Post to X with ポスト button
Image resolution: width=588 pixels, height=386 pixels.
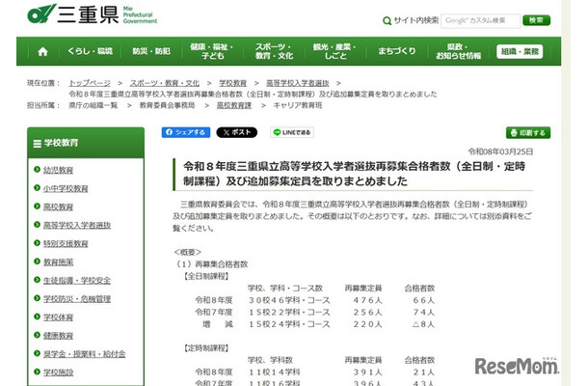[x=236, y=132]
